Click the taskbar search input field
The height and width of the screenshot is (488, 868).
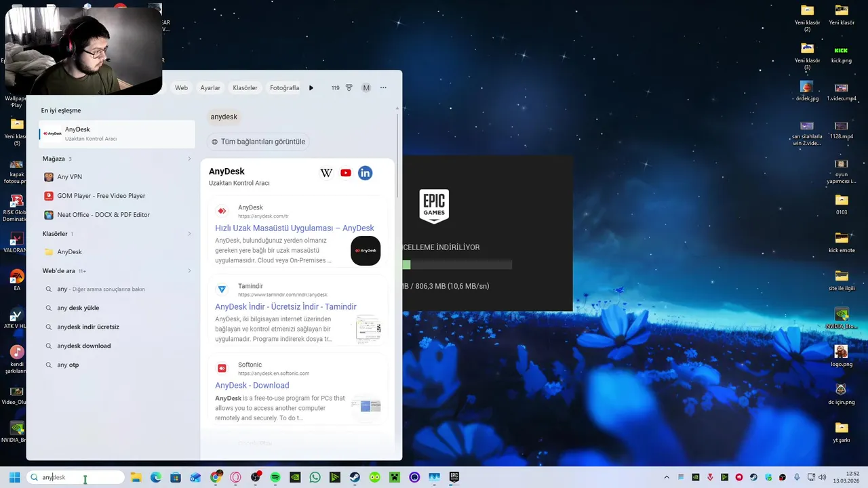point(75,477)
